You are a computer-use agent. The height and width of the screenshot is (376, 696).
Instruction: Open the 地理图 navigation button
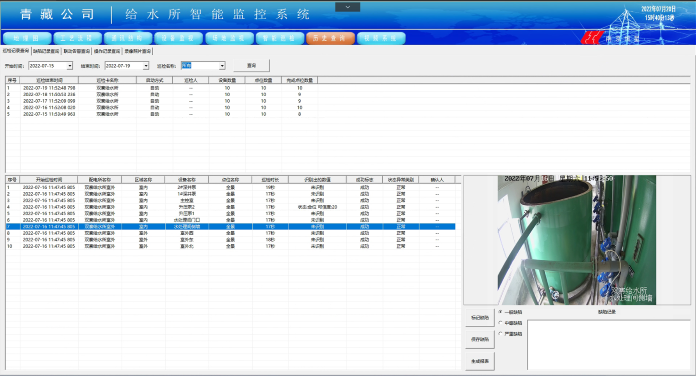click(27, 38)
